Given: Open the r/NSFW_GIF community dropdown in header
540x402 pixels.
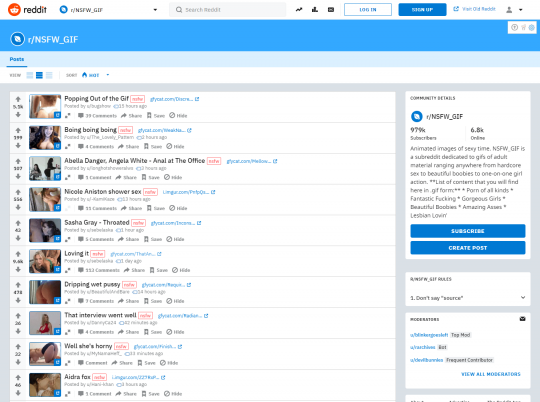Looking at the screenshot, I should coord(108,10).
